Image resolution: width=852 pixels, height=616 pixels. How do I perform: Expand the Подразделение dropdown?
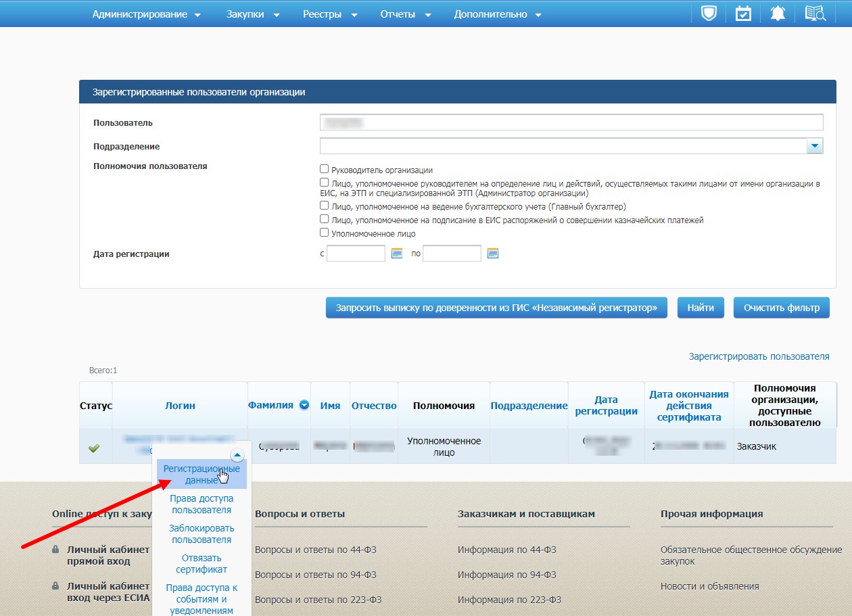814,145
